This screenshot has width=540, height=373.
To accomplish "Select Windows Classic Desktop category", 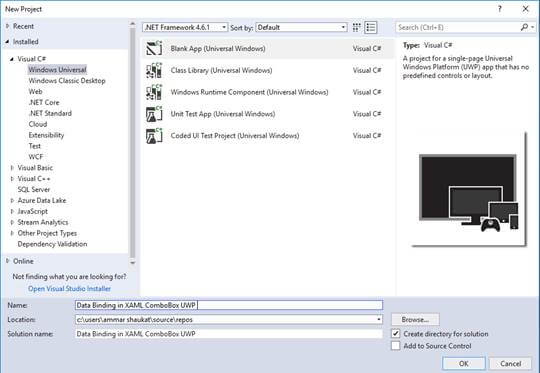I will [x=67, y=81].
